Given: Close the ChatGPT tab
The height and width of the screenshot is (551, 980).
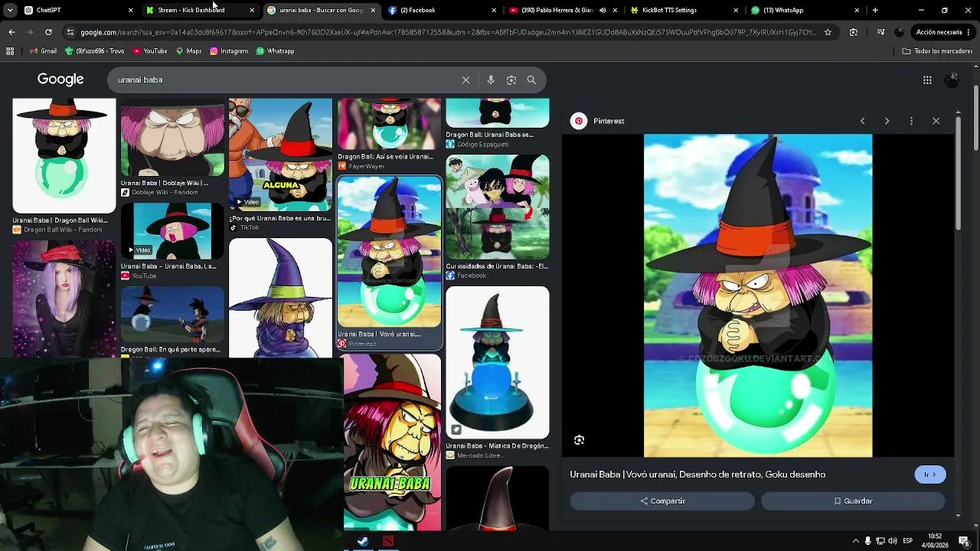Looking at the screenshot, I should pos(130,10).
